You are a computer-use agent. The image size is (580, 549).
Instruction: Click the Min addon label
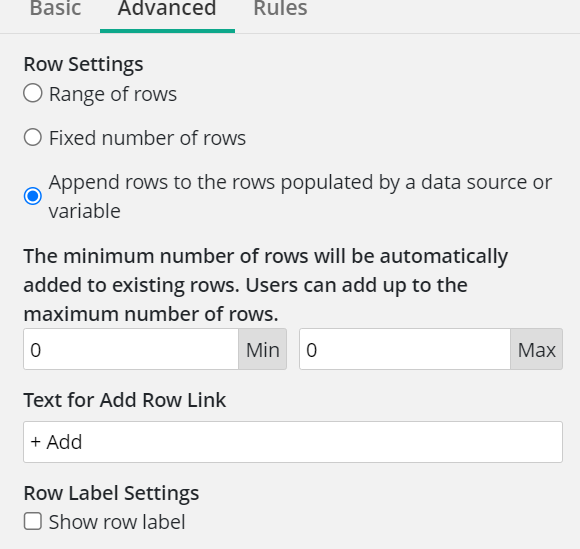tap(263, 349)
